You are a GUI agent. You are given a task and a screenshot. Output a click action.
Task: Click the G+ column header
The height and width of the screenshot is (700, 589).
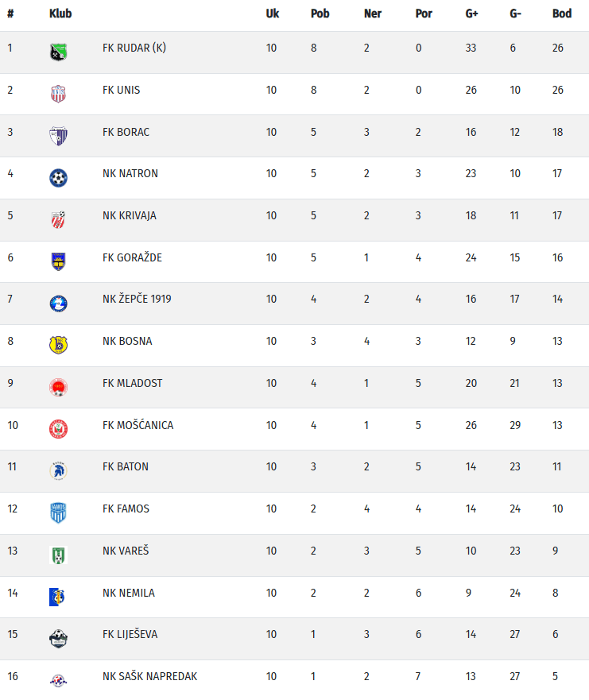pyautogui.click(x=472, y=14)
